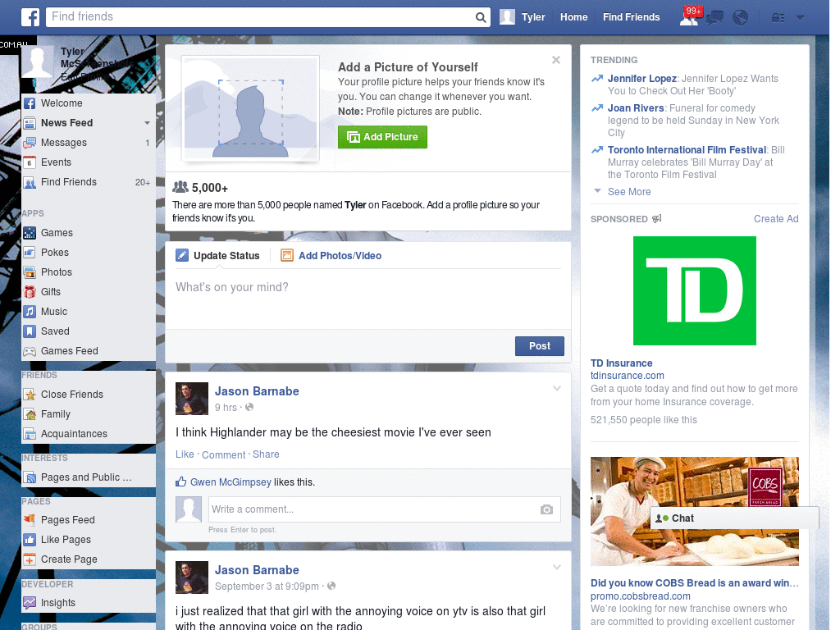This screenshot has height=630, width=840.
Task: Click the Music app icon
Action: [x=30, y=312]
